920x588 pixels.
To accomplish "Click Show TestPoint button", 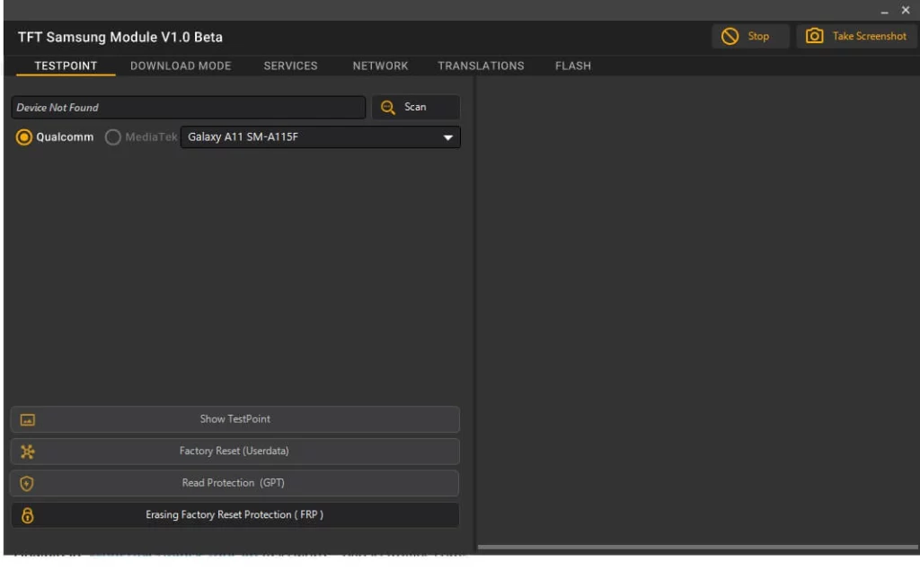I will point(234,419).
